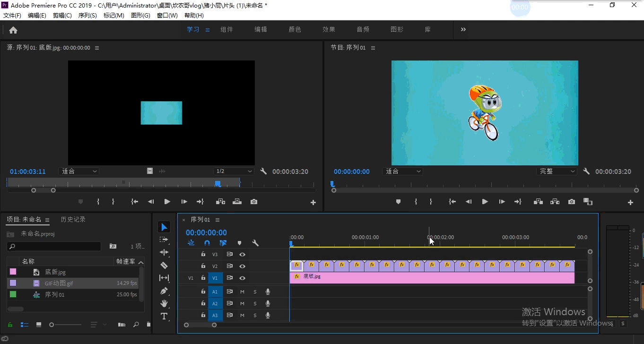The height and width of the screenshot is (344, 644).
Task: Solo track A2
Action: point(255,303)
